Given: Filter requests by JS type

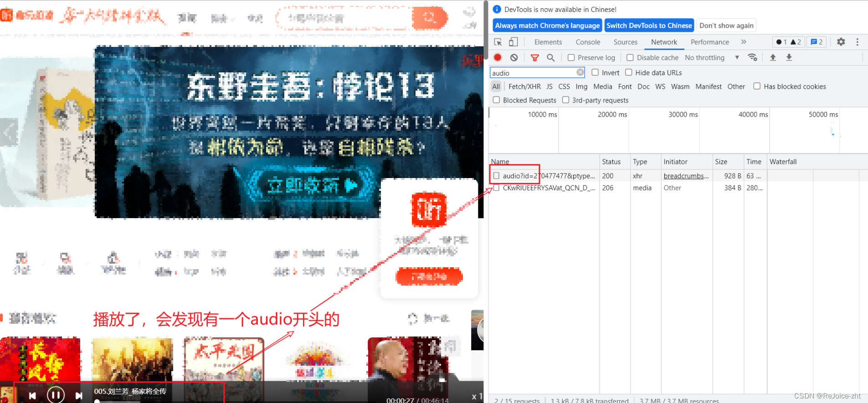Looking at the screenshot, I should tap(550, 87).
